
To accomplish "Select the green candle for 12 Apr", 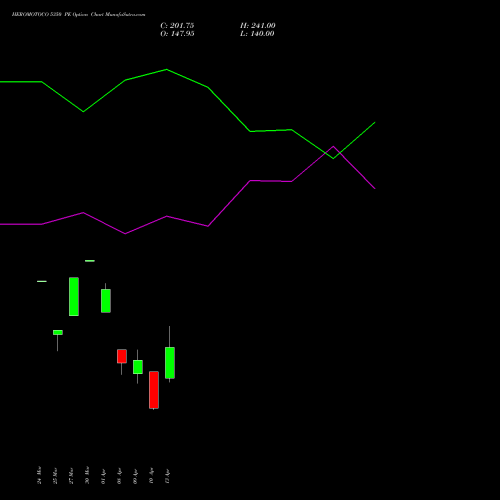I will (x=170, y=363).
